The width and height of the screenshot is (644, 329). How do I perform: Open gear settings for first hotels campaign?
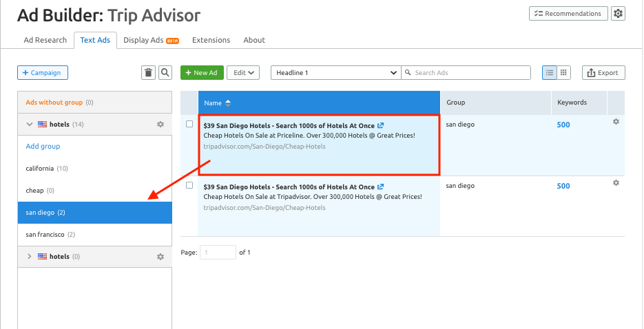coord(160,125)
